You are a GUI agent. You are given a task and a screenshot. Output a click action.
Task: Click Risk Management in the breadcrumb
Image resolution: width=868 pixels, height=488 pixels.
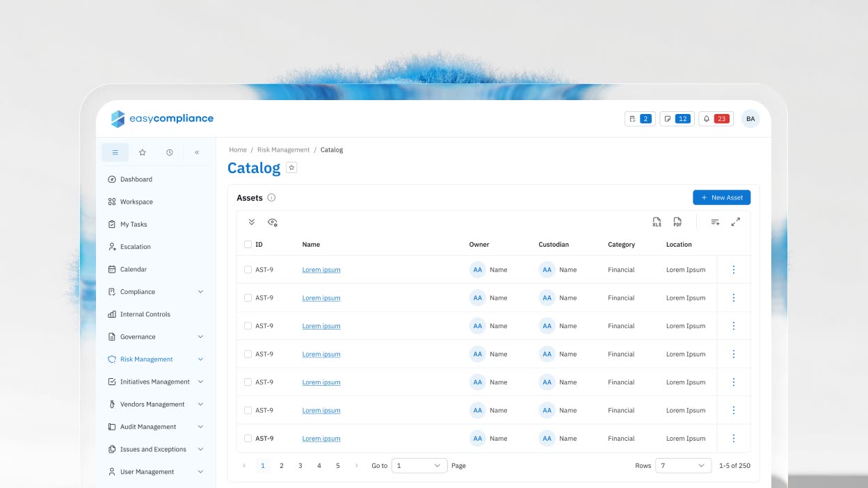[x=283, y=150]
